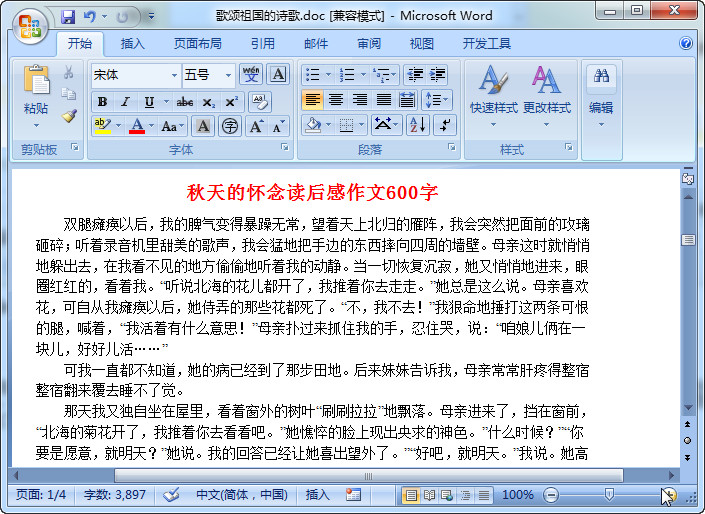This screenshot has height=514, width=705.
Task: Switch to 视图 tab
Action: click(422, 44)
